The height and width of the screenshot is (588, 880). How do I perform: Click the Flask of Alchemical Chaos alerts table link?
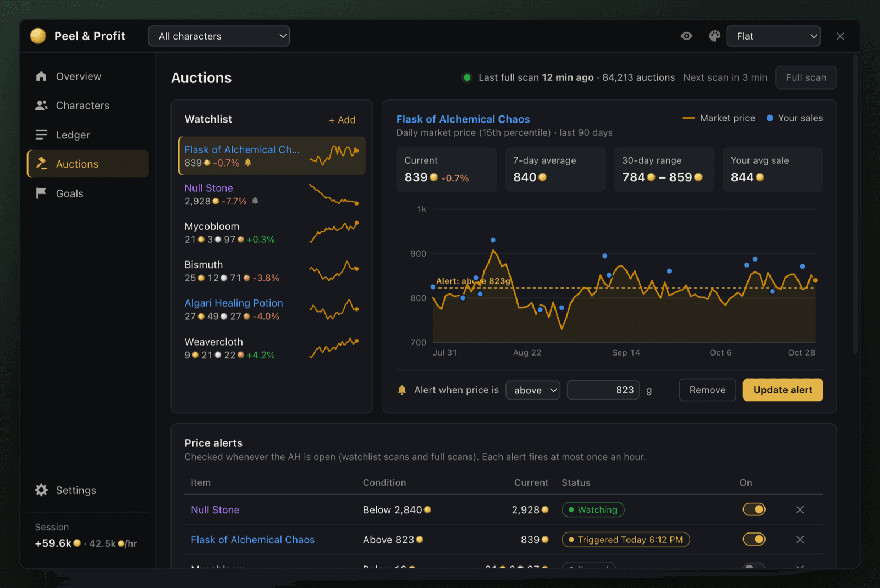click(253, 540)
